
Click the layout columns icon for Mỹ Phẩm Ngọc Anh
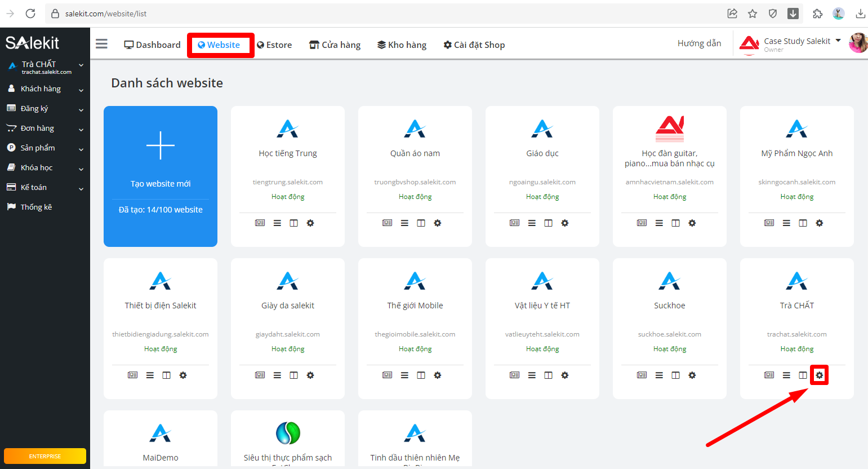(803, 223)
